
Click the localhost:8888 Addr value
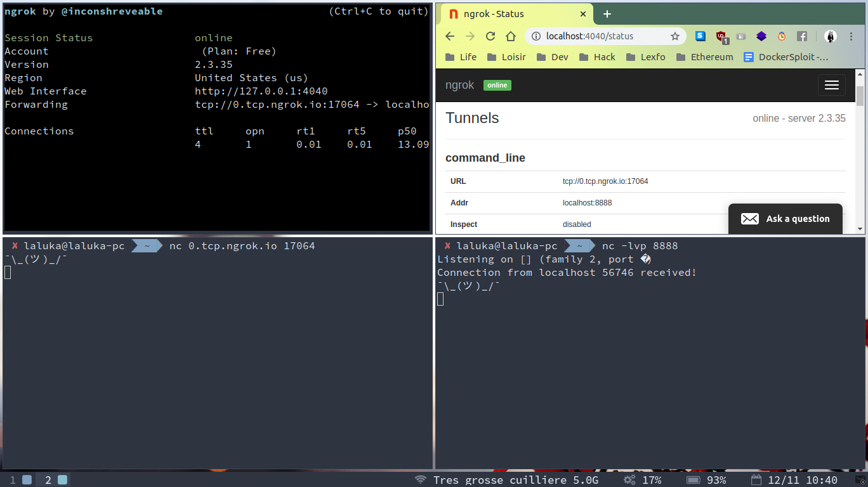tap(587, 203)
